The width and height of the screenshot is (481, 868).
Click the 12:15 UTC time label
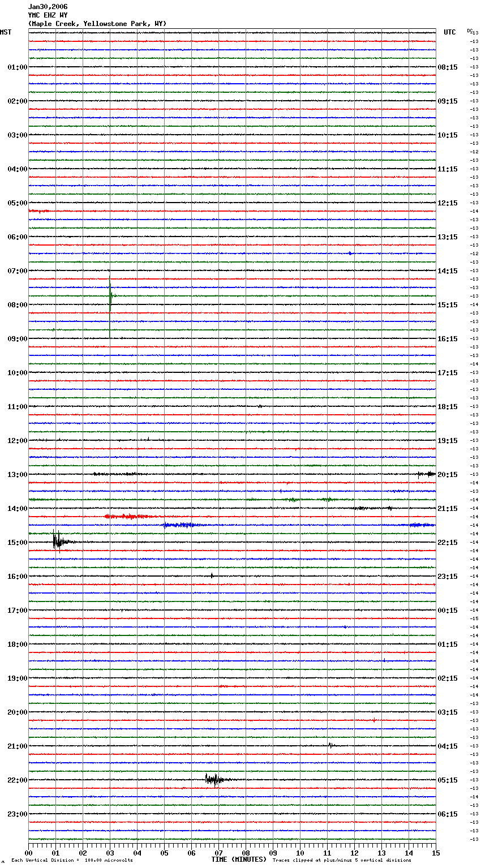tap(448, 203)
